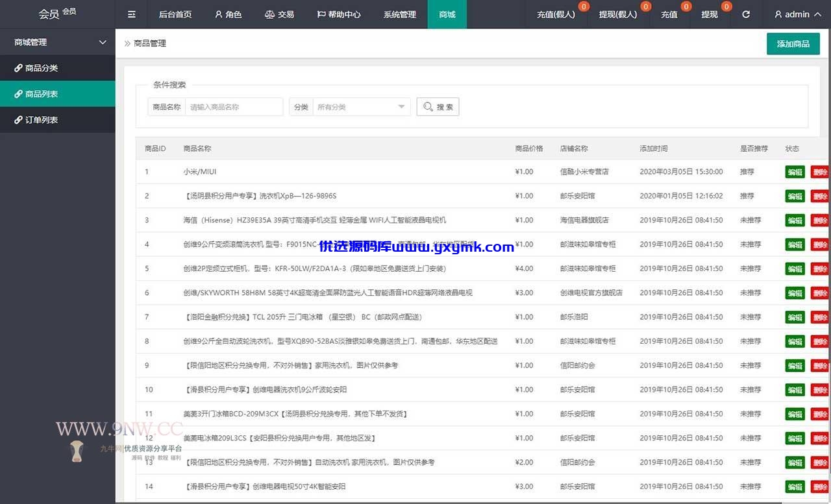Select the 商城 navigation tab

pyautogui.click(x=447, y=14)
